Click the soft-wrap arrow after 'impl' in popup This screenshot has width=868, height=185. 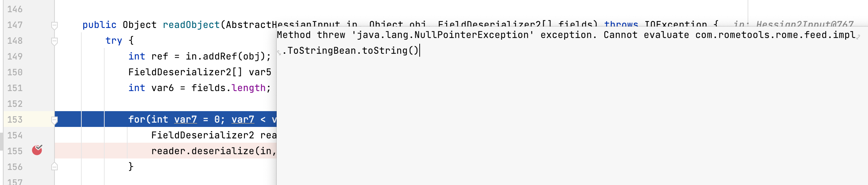[x=858, y=37]
